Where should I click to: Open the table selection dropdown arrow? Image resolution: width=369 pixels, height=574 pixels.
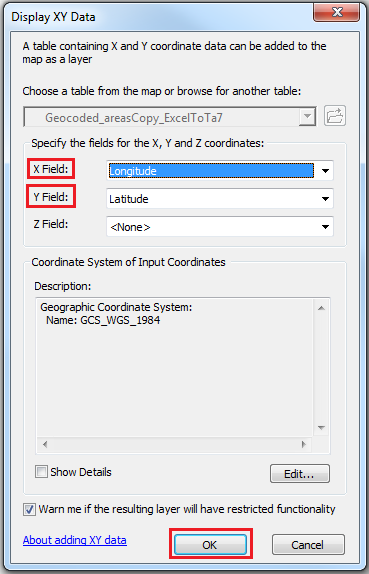[307, 117]
